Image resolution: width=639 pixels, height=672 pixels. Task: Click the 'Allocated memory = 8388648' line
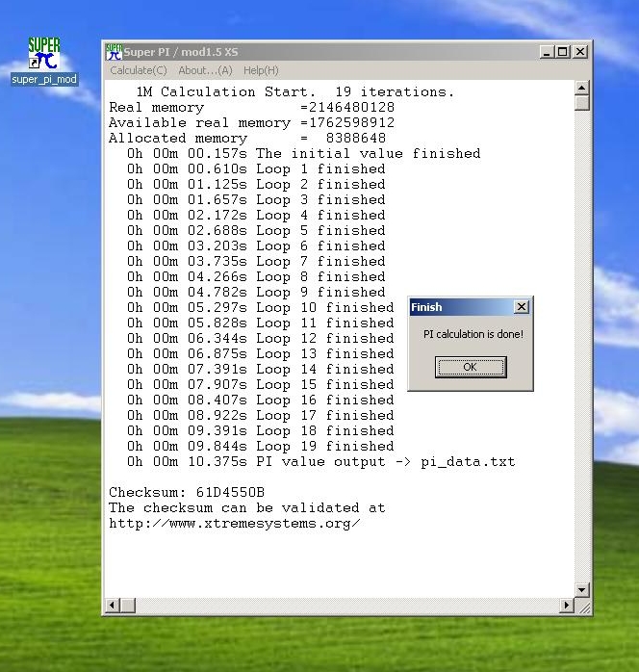247,139
